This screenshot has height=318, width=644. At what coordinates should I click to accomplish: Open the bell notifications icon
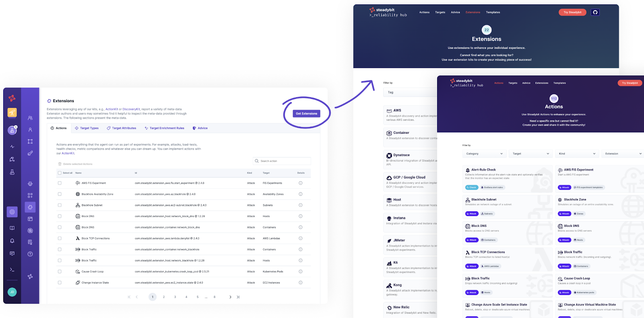point(12,241)
